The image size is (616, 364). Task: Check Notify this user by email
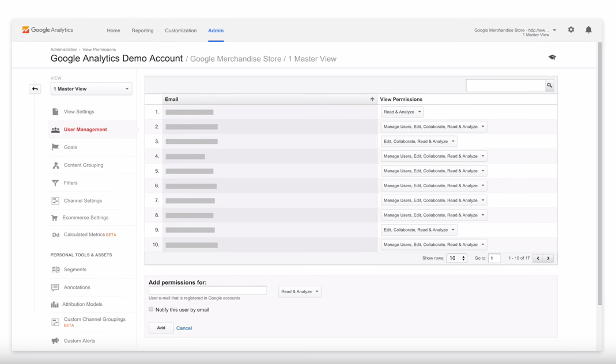pyautogui.click(x=151, y=309)
